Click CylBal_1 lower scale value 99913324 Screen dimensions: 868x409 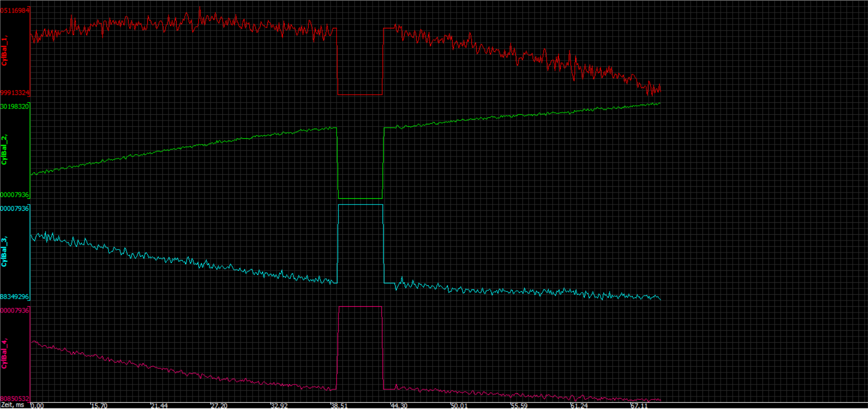pos(15,93)
